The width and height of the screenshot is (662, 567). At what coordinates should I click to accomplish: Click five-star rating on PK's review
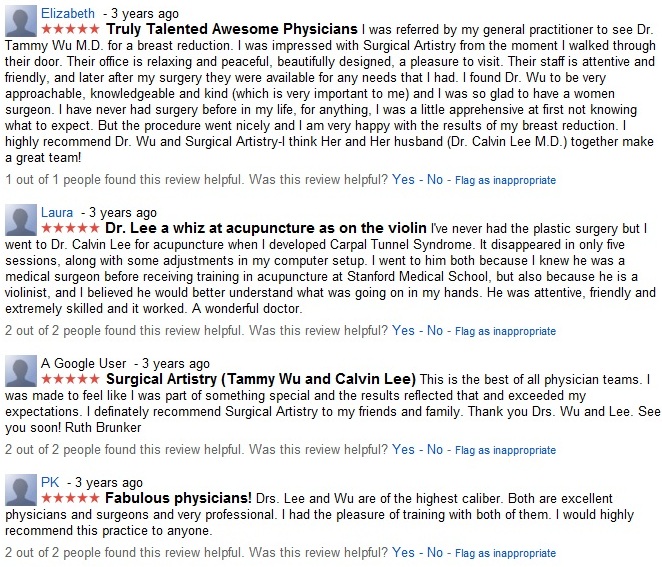tap(72, 498)
